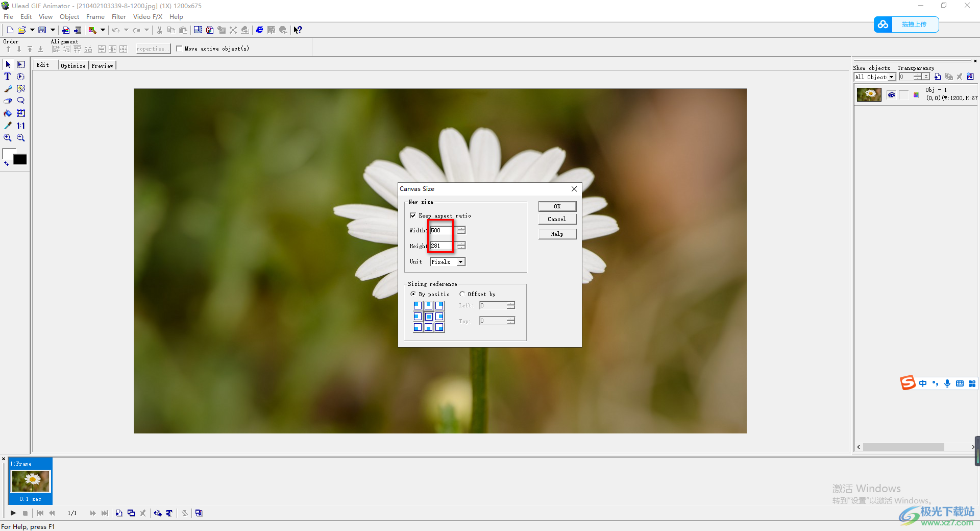980x531 pixels.
Task: Click the Cancel button in dialog
Action: (x=557, y=219)
